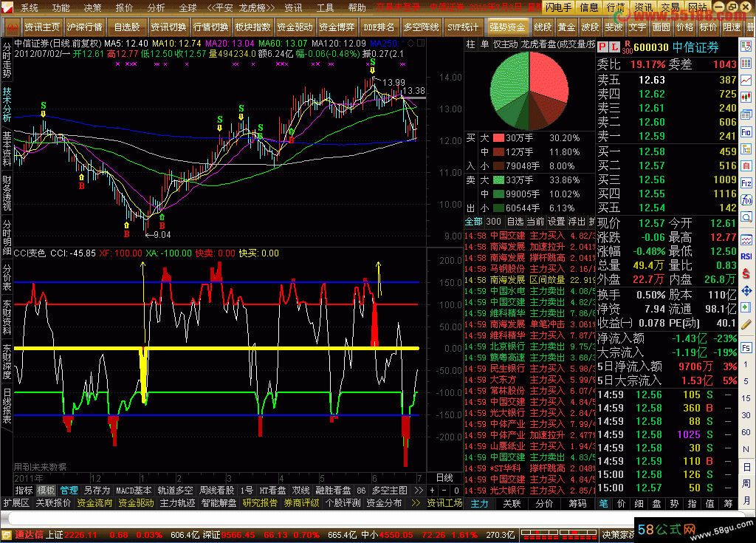This screenshot has width=756, height=543.
Task: Toggle the 强势资金 toolbar button
Action: tap(507, 27)
